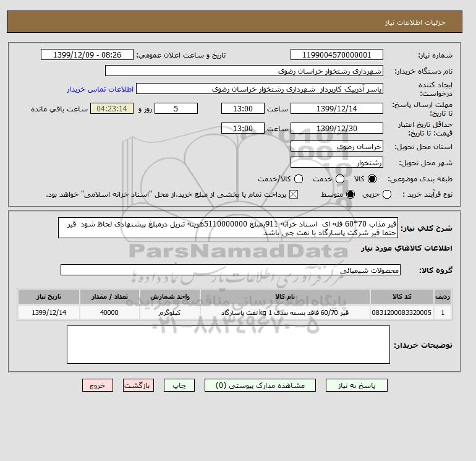Click the اطلاعات کالاهای مورد نیاز section heading
Image resolution: width=476 pixels, height=461 pixels.
click(x=407, y=248)
